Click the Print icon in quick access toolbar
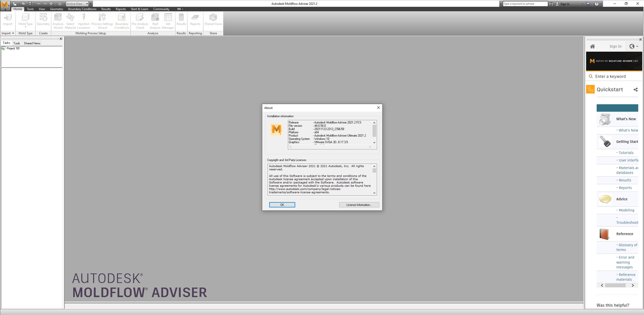Screen dimensions: 644x315 51,3
